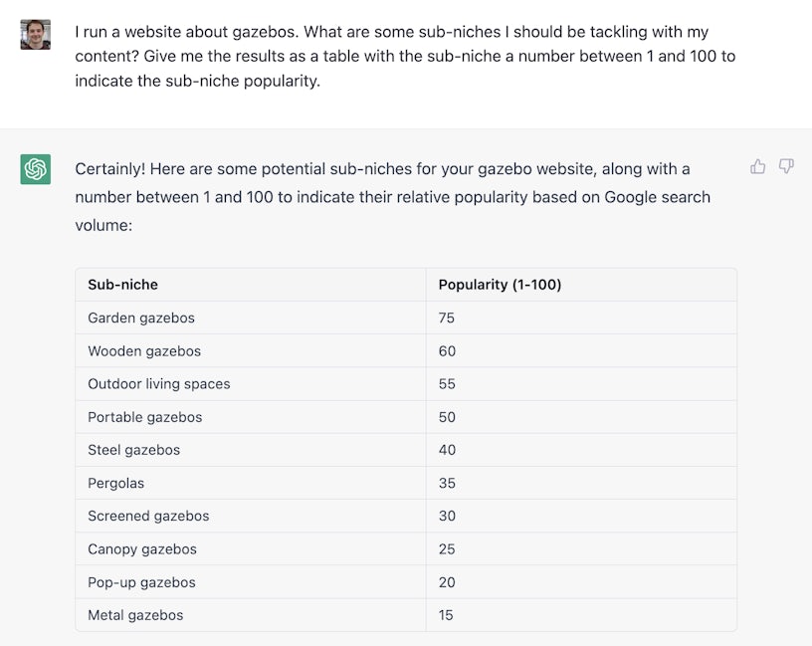Click the user profile avatar photo

[36, 35]
